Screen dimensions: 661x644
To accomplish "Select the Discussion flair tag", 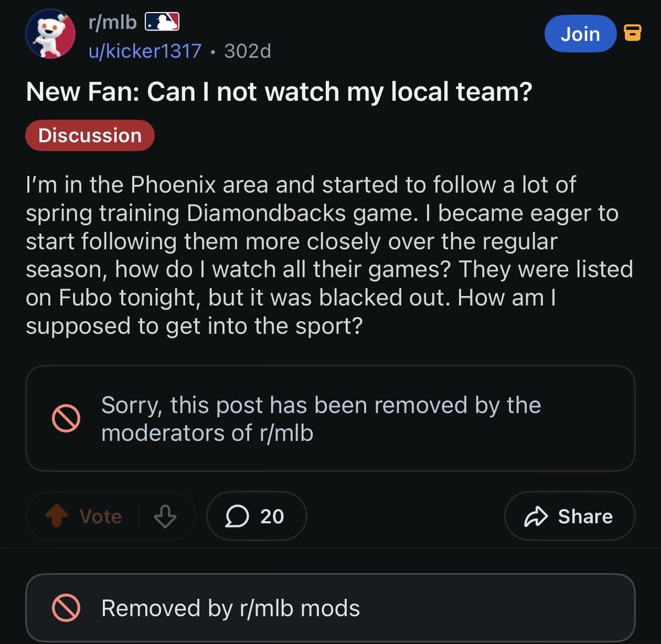I will pos(90,135).
